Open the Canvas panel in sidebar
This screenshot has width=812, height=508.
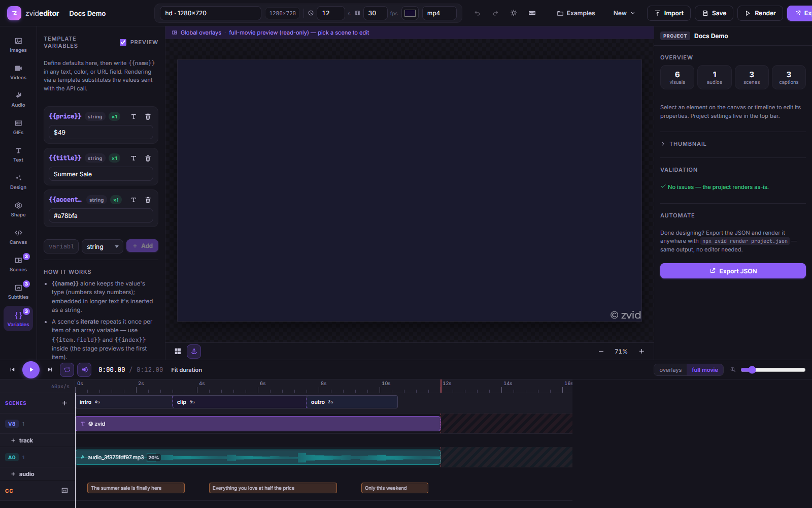[x=18, y=237]
